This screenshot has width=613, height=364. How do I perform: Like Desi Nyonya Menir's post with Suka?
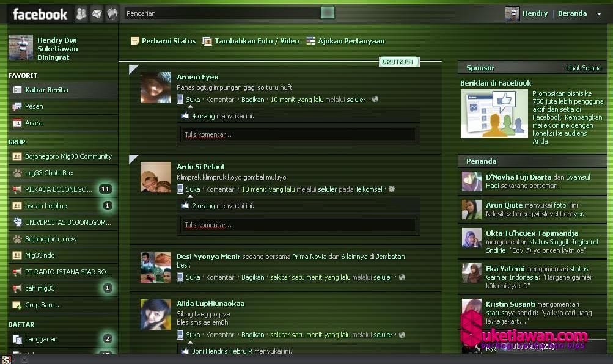193,277
